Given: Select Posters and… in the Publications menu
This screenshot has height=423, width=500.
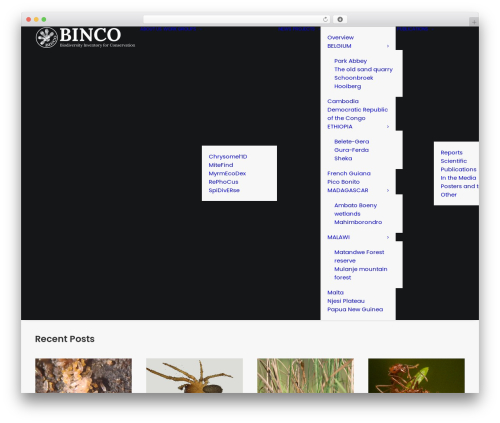Looking at the screenshot, I should coord(459,186).
